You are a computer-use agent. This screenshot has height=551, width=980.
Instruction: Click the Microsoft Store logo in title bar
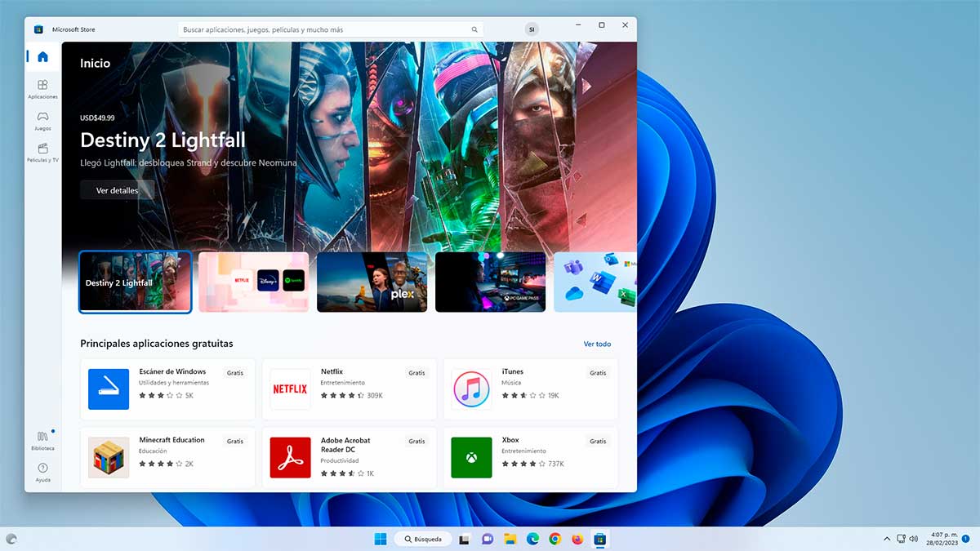click(38, 29)
